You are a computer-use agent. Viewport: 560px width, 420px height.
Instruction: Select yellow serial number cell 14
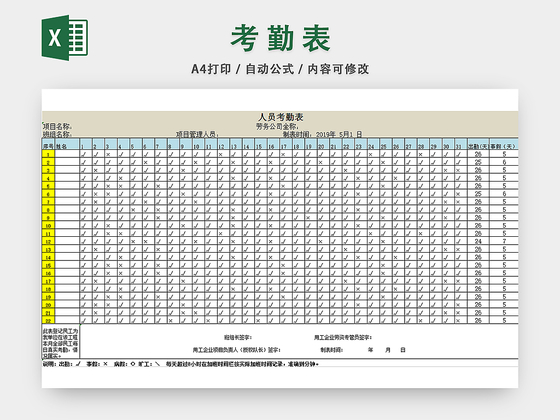tap(48, 257)
